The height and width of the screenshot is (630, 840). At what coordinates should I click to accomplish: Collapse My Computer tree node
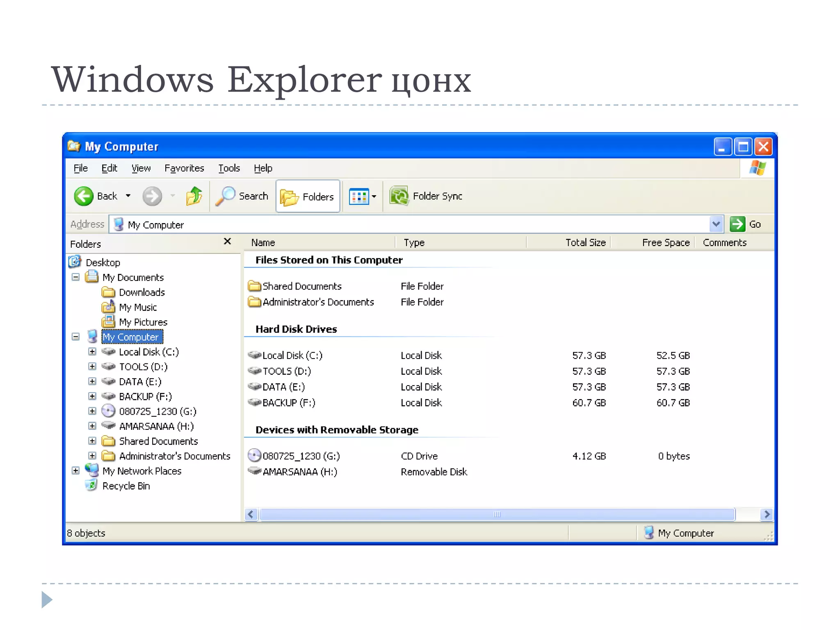click(75, 337)
